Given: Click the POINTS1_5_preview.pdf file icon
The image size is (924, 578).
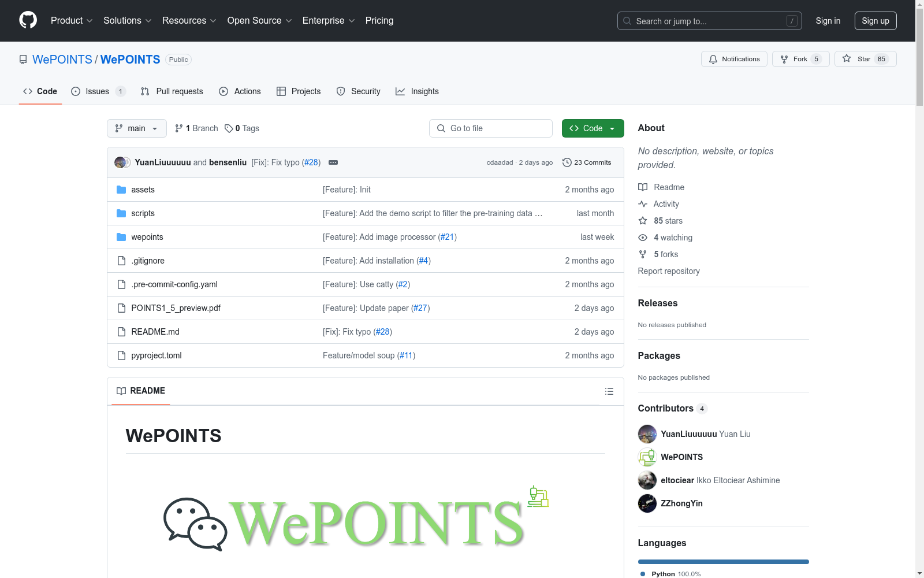Looking at the screenshot, I should pyautogui.click(x=121, y=308).
